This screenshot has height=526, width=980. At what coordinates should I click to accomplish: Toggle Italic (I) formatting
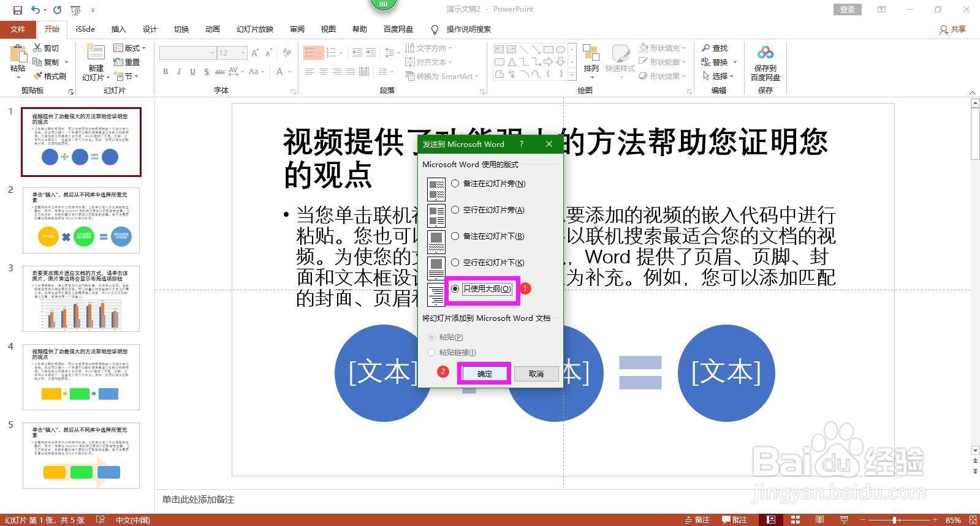[x=179, y=72]
